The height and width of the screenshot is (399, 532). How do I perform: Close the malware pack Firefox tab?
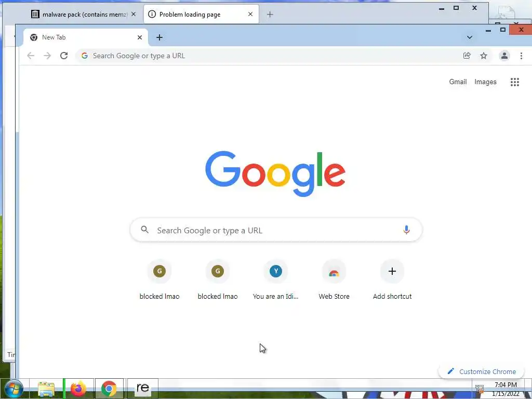click(134, 14)
